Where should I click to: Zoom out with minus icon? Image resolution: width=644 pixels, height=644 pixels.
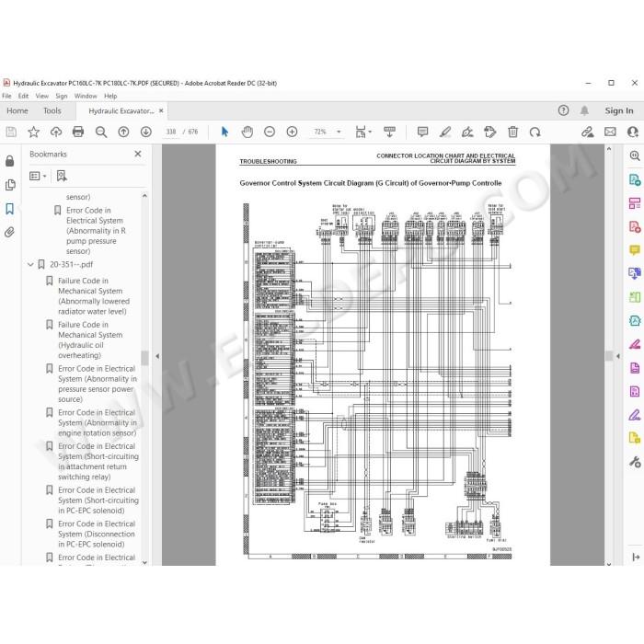click(270, 132)
